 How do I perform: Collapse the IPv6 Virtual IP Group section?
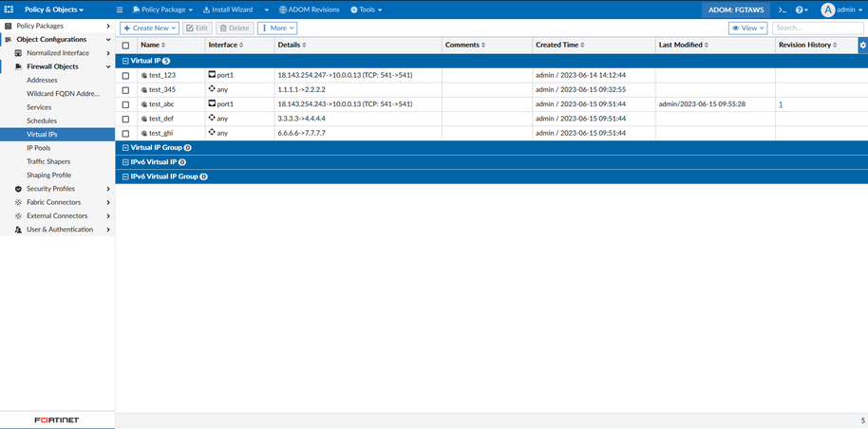click(x=125, y=177)
